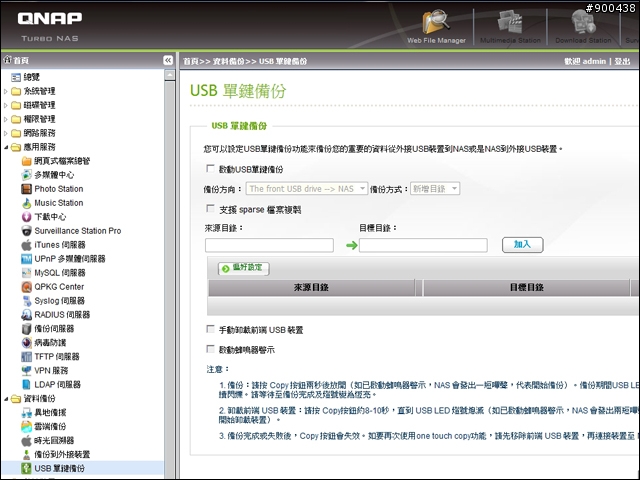640x480 pixels.
Task: Enable the 啟動蜂鳴器警示 checkbox
Action: pos(211,349)
